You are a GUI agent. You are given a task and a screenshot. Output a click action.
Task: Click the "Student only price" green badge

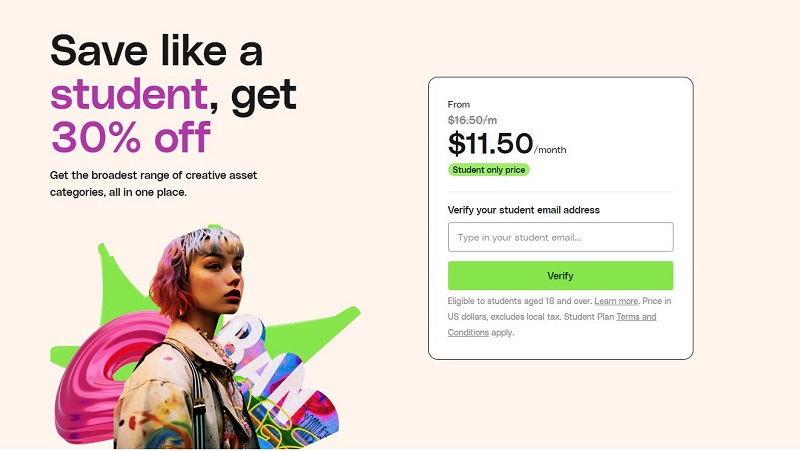pyautogui.click(x=489, y=170)
